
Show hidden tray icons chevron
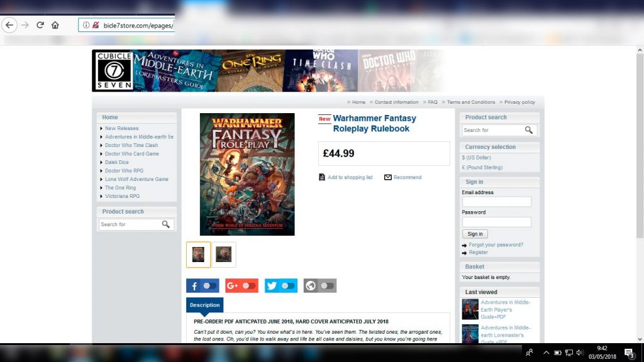pos(546,353)
